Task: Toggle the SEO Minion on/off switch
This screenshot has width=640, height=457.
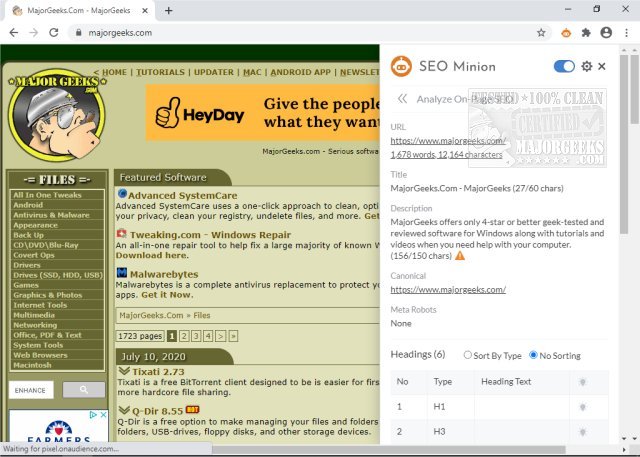Action: tap(564, 66)
